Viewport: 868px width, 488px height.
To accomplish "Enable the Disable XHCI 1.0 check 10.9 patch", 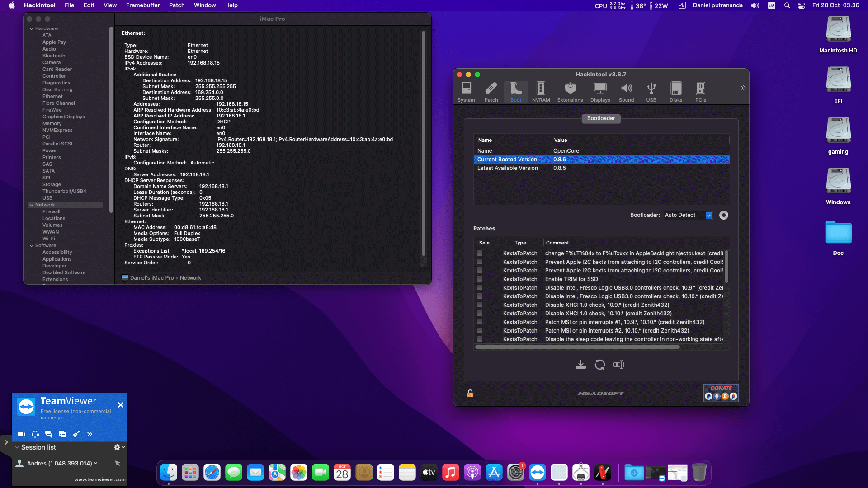I will 480,305.
